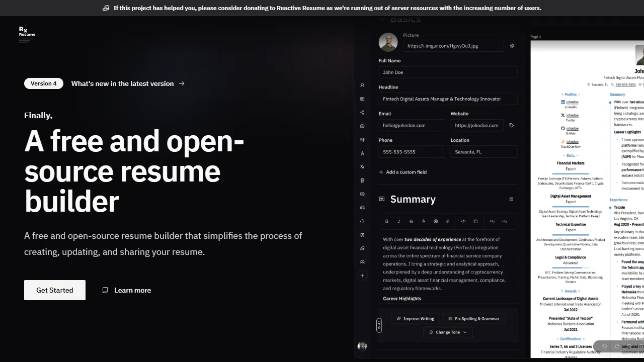
Task: Click the StackOverflow johndoe link in preview
Action: 572,142
